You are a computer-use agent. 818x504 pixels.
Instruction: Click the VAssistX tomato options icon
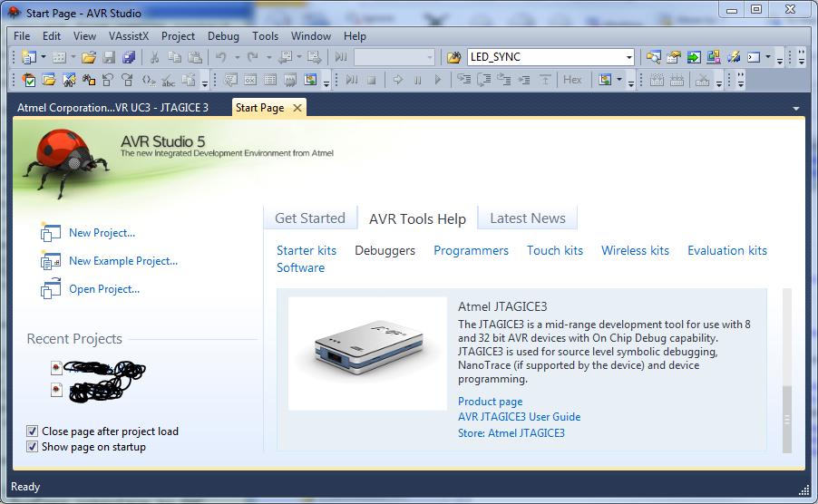(x=29, y=80)
